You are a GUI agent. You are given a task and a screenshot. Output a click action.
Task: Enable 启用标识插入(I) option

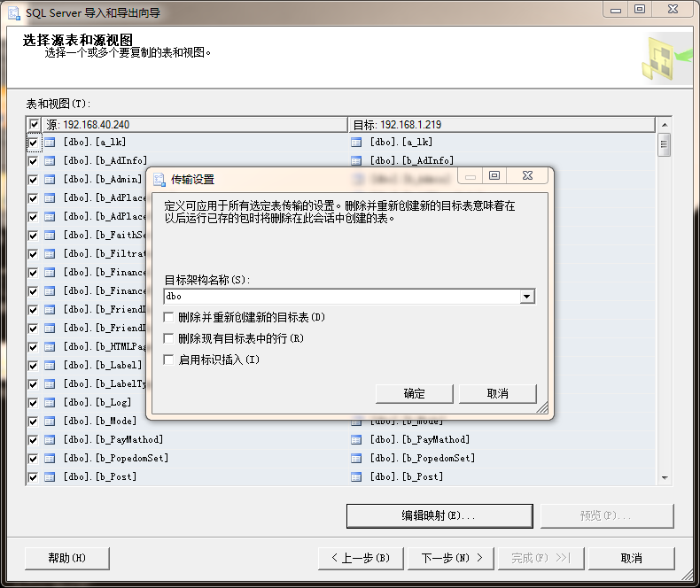168,360
